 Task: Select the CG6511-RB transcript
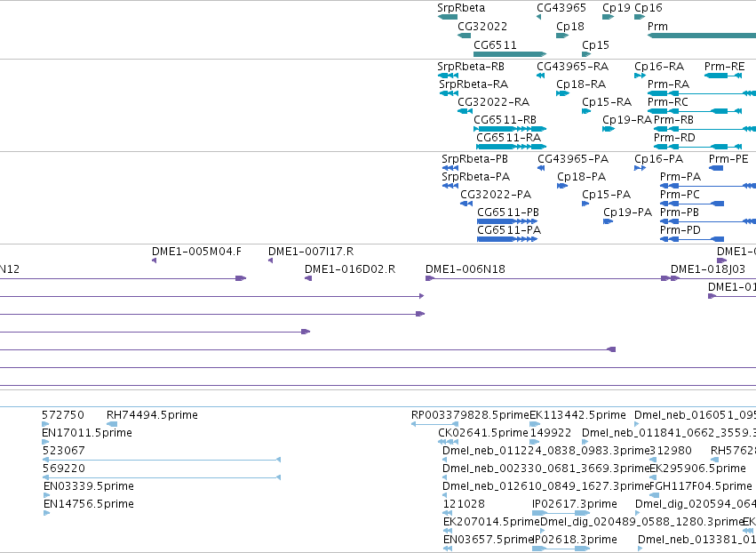point(510,129)
